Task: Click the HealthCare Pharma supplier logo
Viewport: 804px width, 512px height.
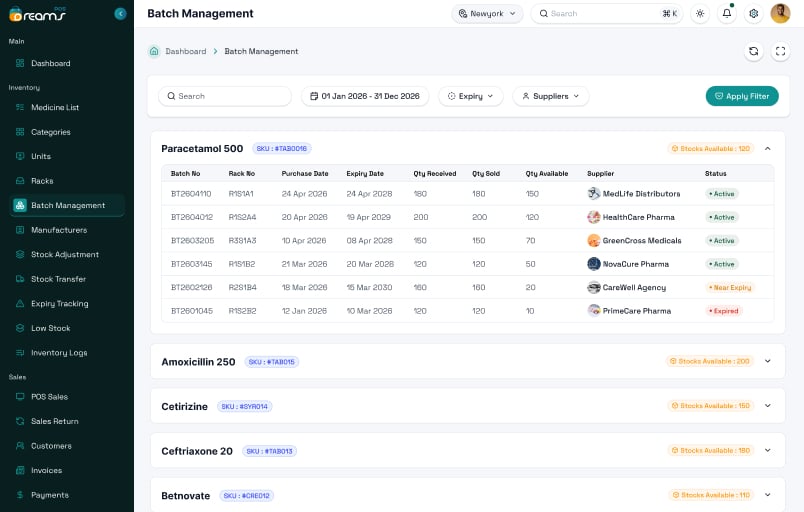Action: tap(594, 217)
